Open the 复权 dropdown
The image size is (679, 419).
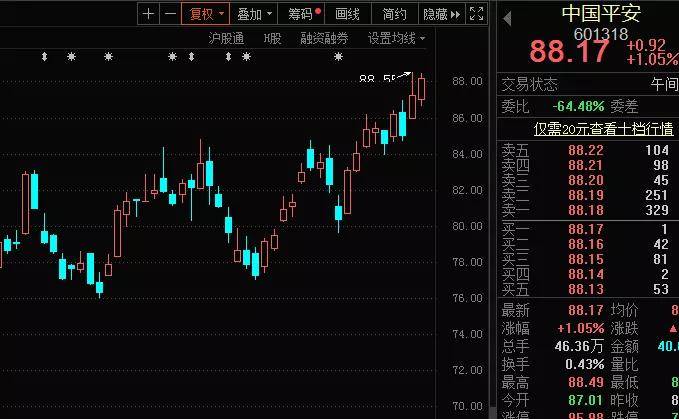[x=206, y=14]
